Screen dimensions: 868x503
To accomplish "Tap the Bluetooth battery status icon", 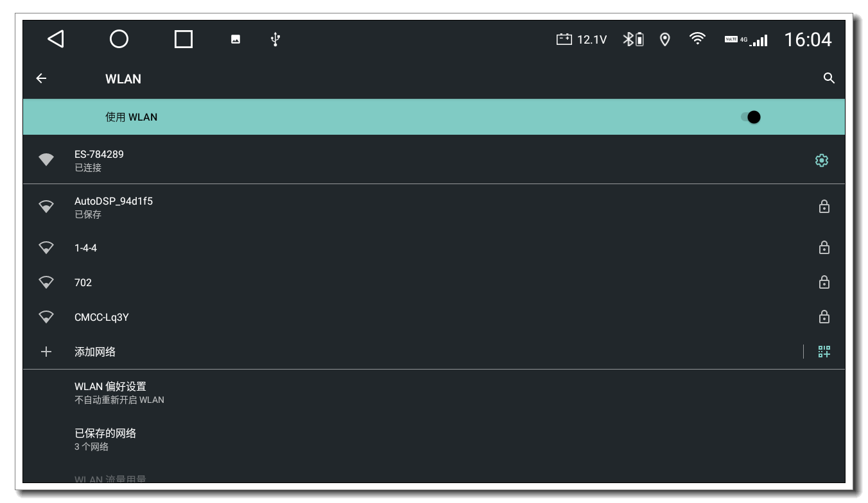I will pos(633,39).
